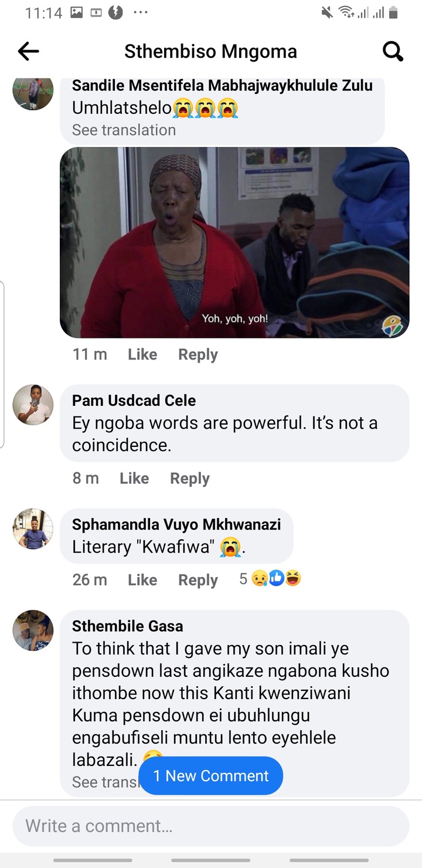This screenshot has height=868, width=422.
Task: Like Sandile's meme comment
Action: (142, 354)
